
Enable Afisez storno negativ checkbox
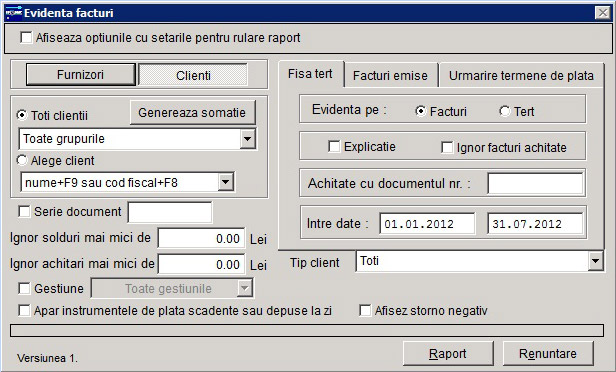[x=365, y=310]
